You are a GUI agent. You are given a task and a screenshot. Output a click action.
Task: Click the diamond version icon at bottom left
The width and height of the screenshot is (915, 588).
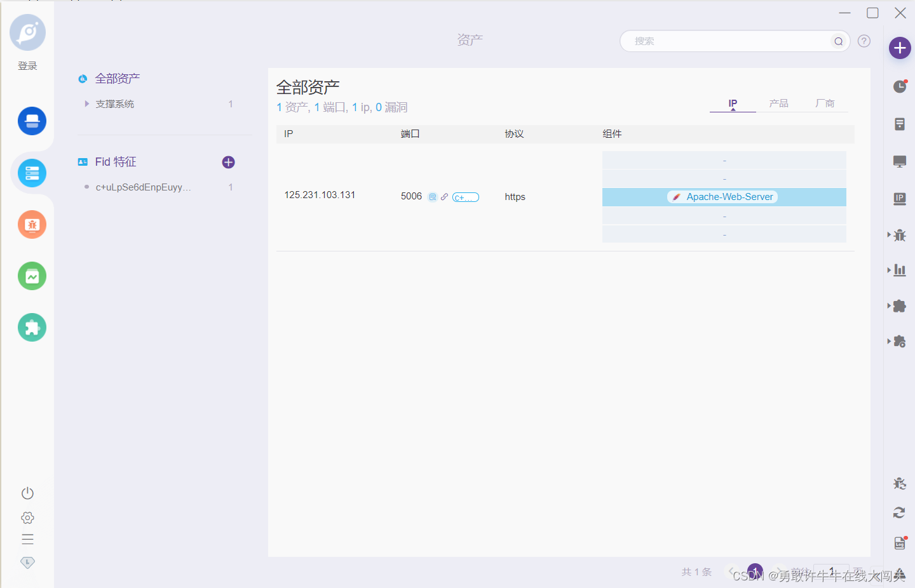[x=27, y=563]
